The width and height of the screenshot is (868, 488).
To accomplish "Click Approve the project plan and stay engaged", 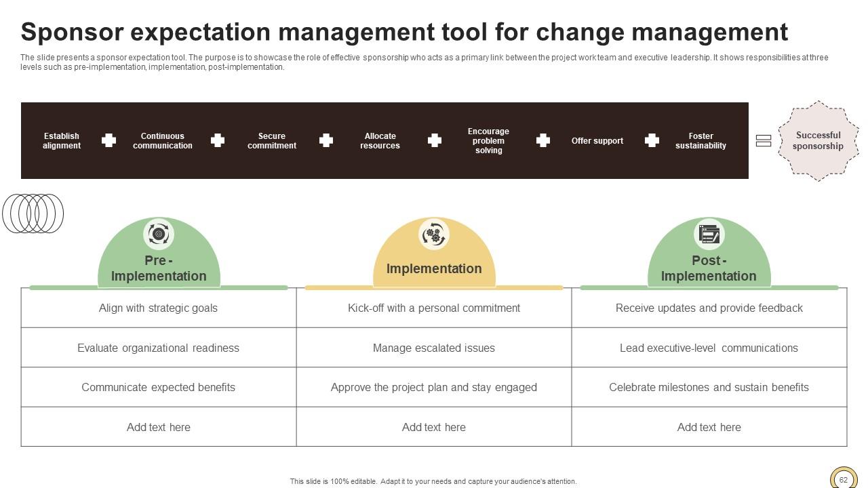I will (434, 387).
